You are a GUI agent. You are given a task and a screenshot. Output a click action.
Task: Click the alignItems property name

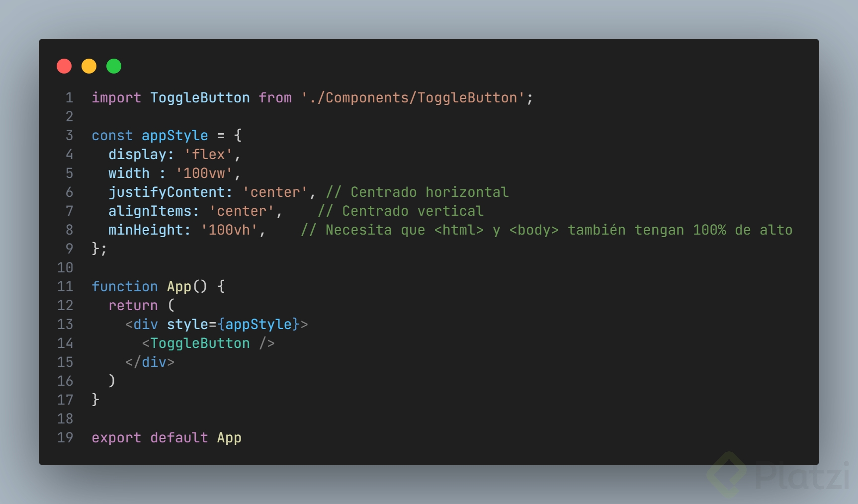(x=150, y=211)
